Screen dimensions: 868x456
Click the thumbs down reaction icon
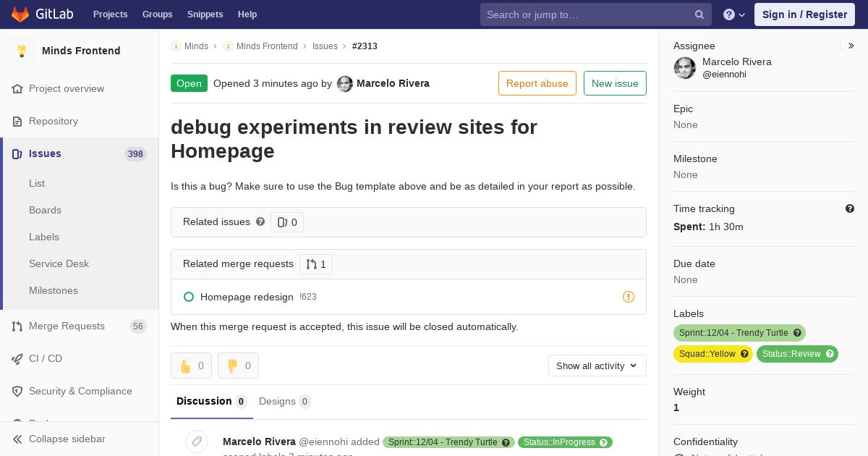pos(233,366)
